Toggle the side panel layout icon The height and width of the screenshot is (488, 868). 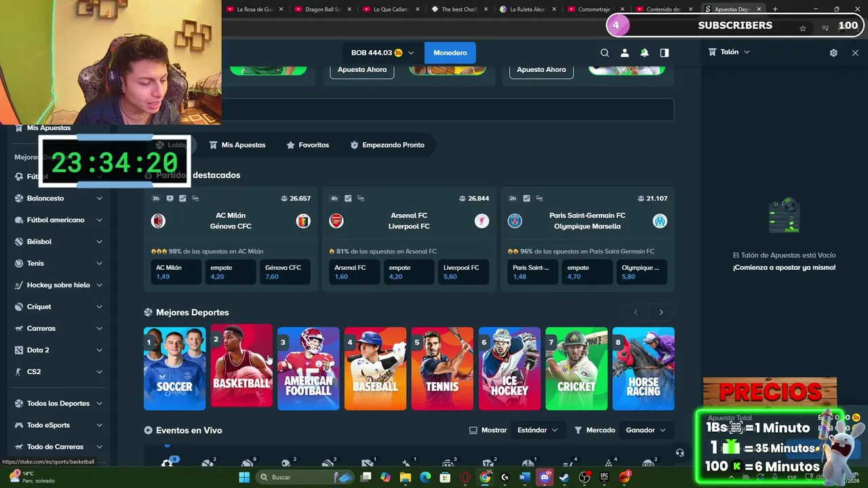665,53
